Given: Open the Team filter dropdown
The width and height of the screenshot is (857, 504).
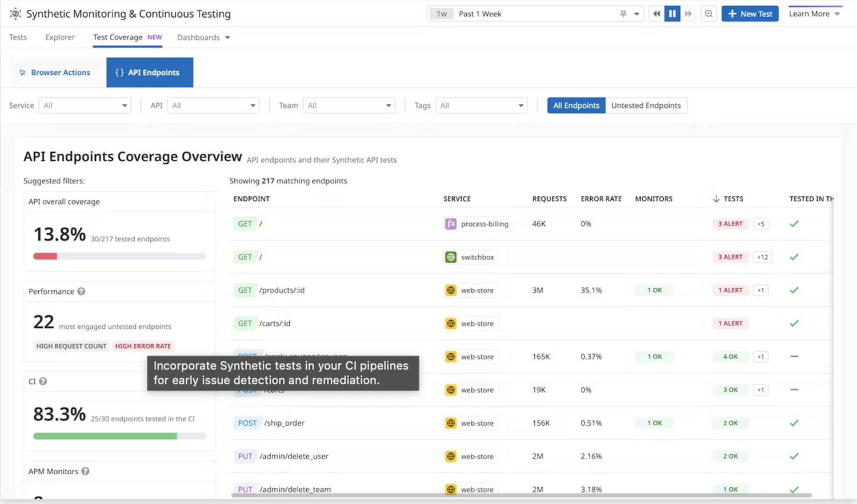Looking at the screenshot, I should pyautogui.click(x=349, y=105).
